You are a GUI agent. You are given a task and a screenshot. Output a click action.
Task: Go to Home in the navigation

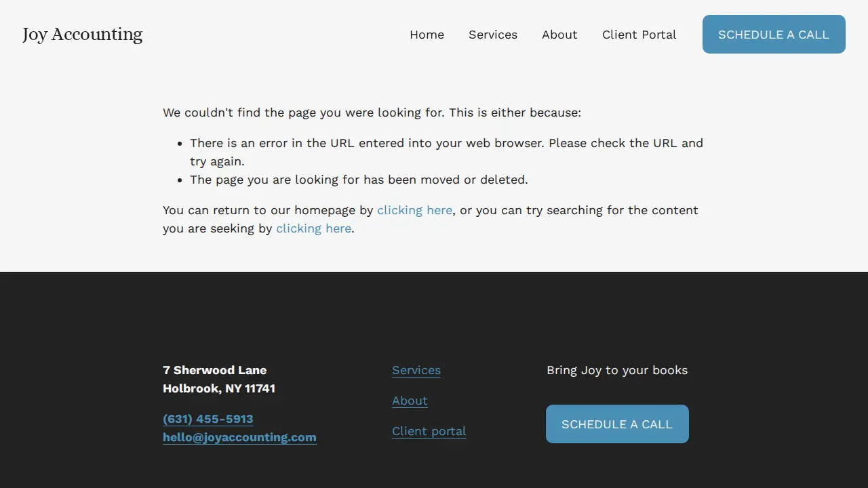click(427, 35)
